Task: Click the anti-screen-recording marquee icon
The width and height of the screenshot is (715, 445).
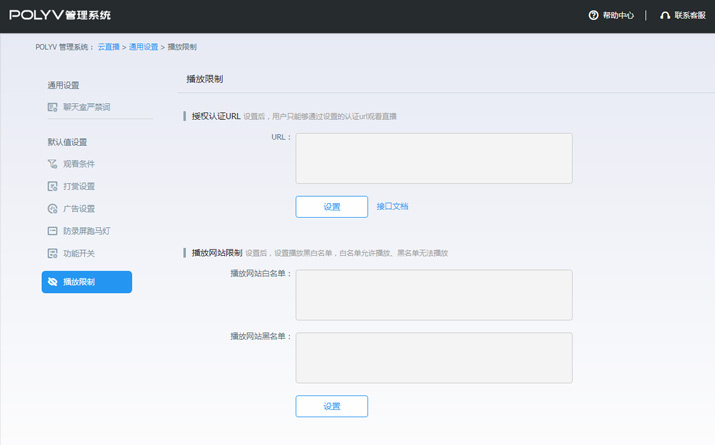Action: [x=53, y=231]
